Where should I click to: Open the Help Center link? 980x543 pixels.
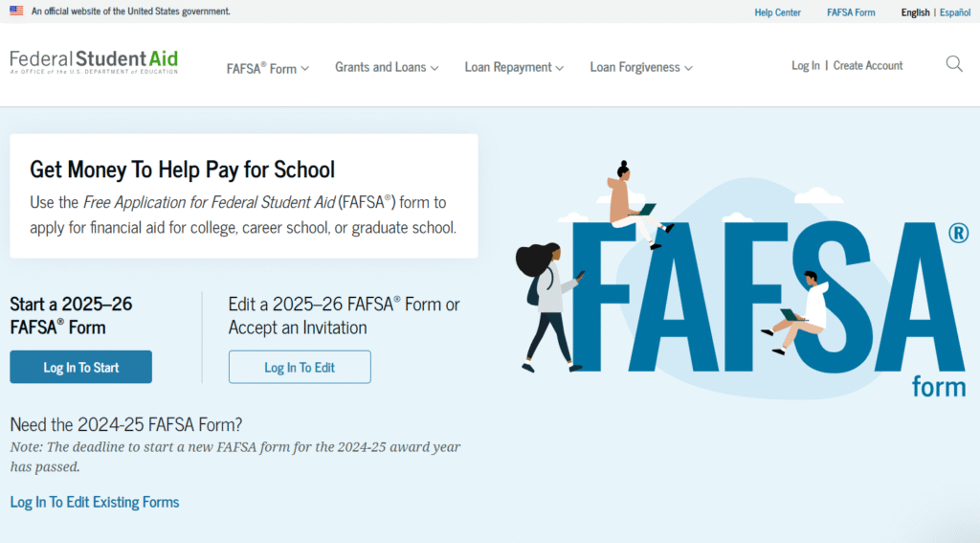[x=777, y=12]
